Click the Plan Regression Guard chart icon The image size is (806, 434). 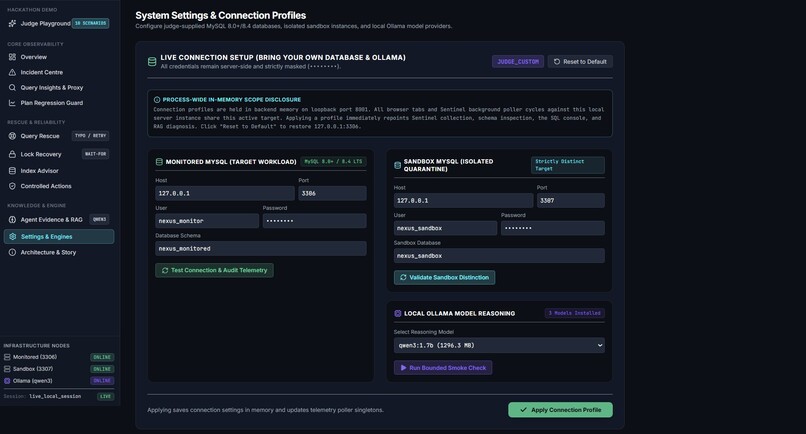point(12,103)
